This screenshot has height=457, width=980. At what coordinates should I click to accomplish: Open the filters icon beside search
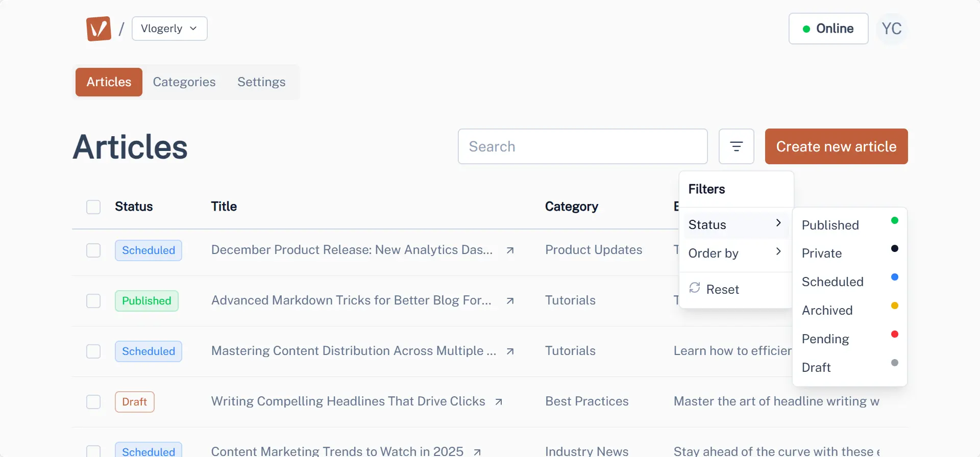[736, 146]
